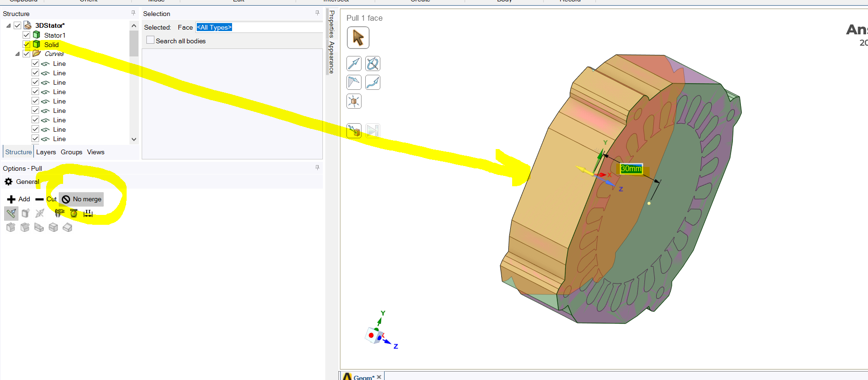Select the Add pull option
The image size is (868, 380).
[x=19, y=199]
